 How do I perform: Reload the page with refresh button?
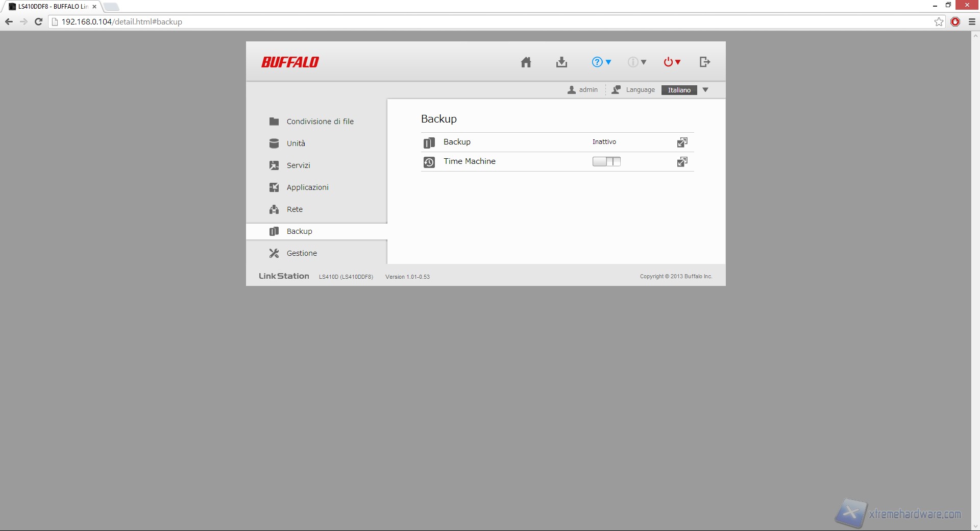click(38, 22)
